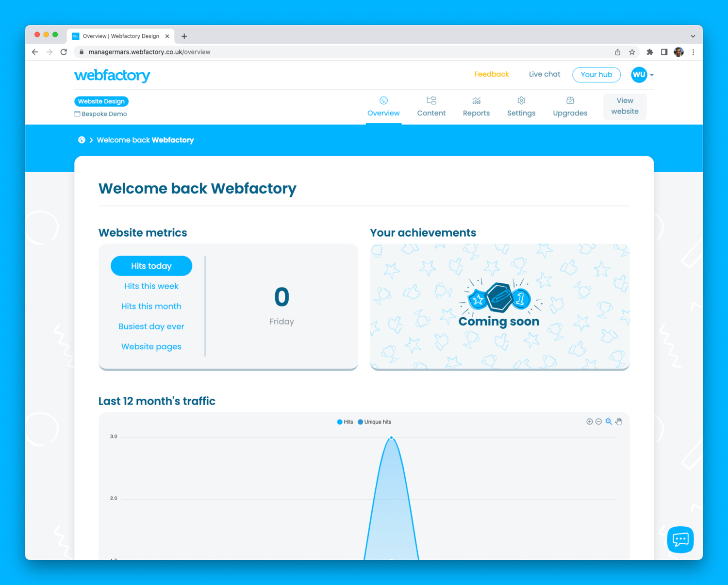Click the breadcrumb home dashboard icon
The image size is (728, 585).
point(82,140)
